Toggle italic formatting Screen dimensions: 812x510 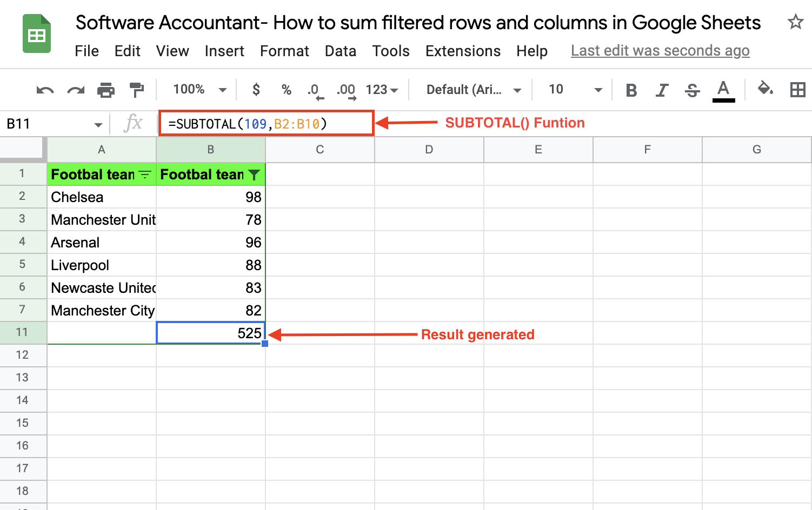[662, 90]
